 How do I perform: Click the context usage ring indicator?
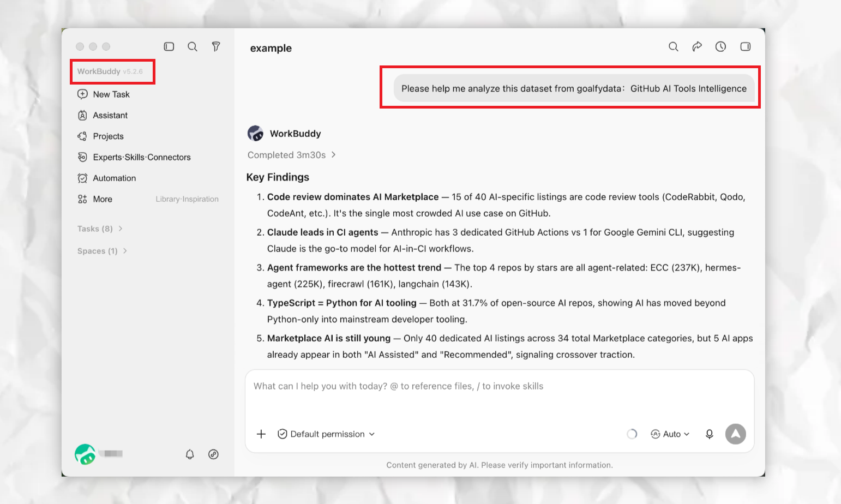point(632,434)
